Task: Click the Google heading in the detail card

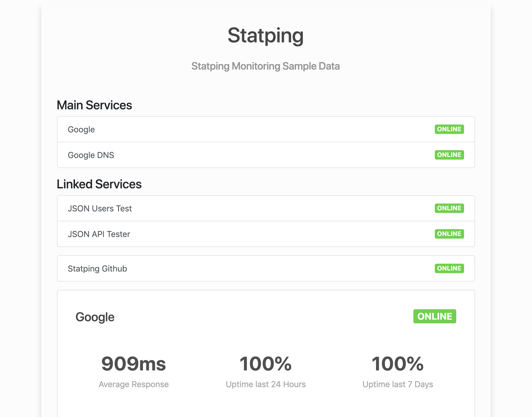Action: (95, 317)
